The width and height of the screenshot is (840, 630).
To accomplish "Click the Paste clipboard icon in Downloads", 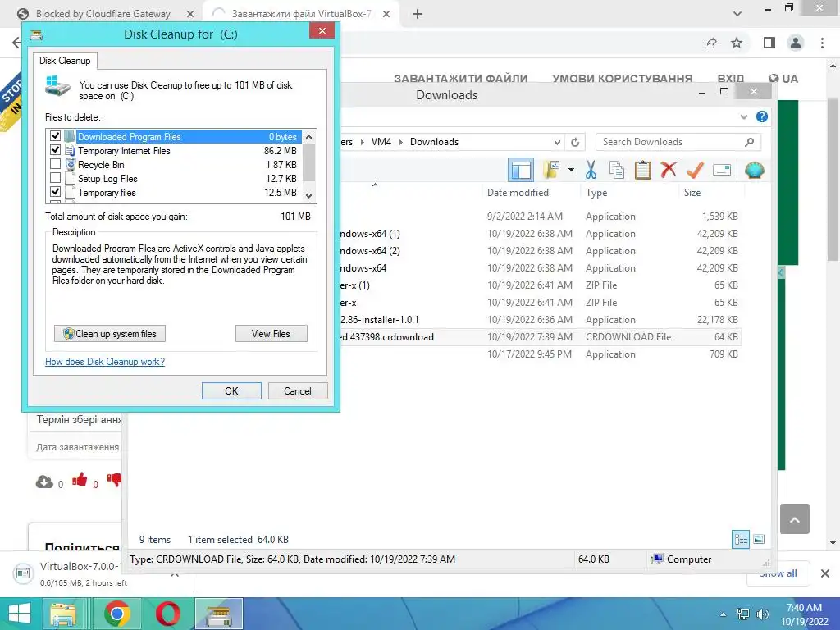I will point(642,171).
